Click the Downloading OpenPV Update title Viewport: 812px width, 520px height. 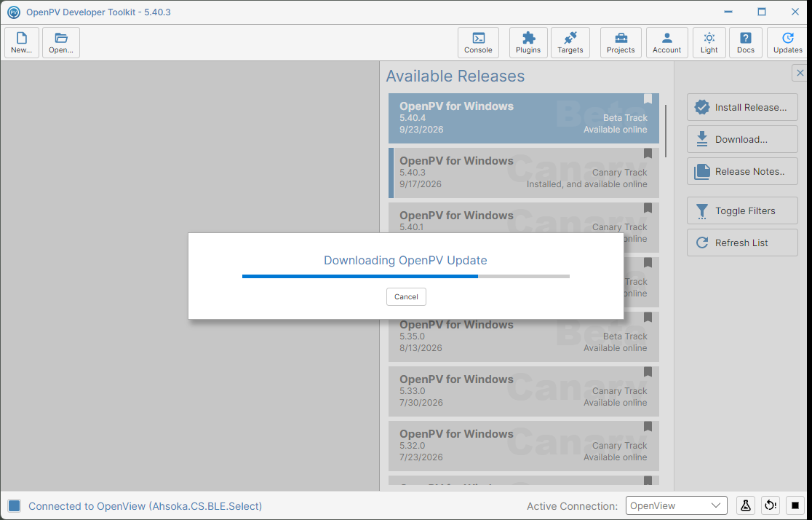coord(405,260)
